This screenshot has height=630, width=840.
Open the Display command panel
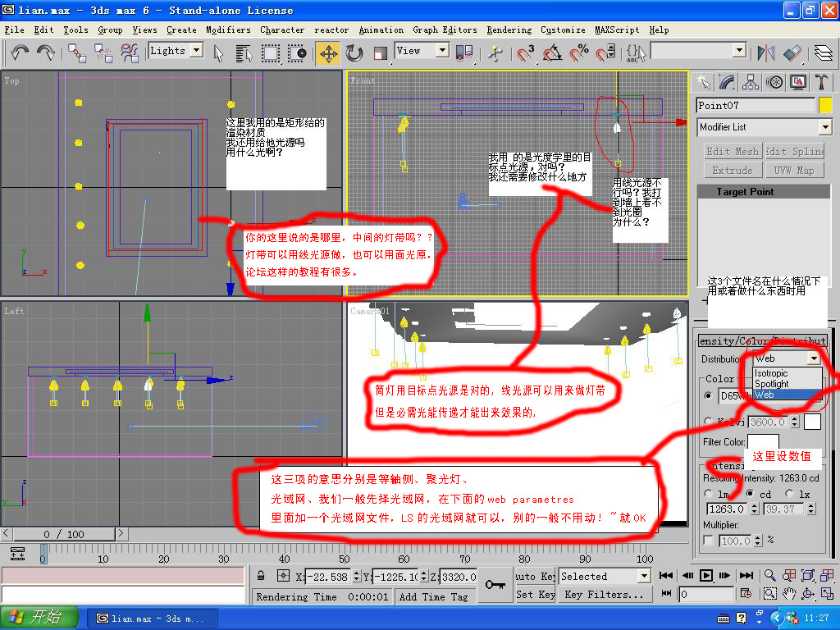798,83
